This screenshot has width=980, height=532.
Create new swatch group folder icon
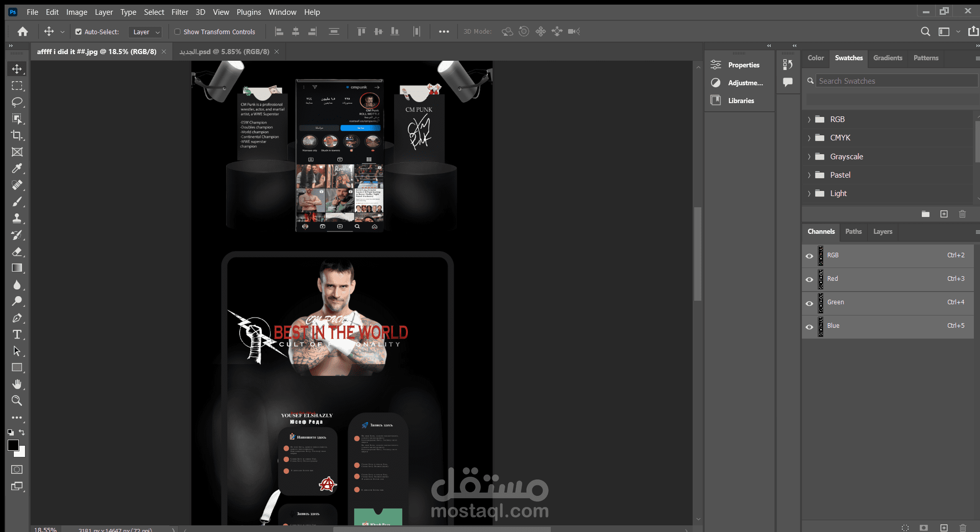tap(925, 214)
